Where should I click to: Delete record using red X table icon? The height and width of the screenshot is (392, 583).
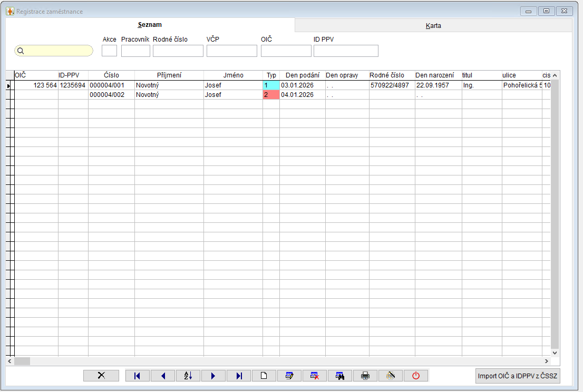tap(315, 376)
